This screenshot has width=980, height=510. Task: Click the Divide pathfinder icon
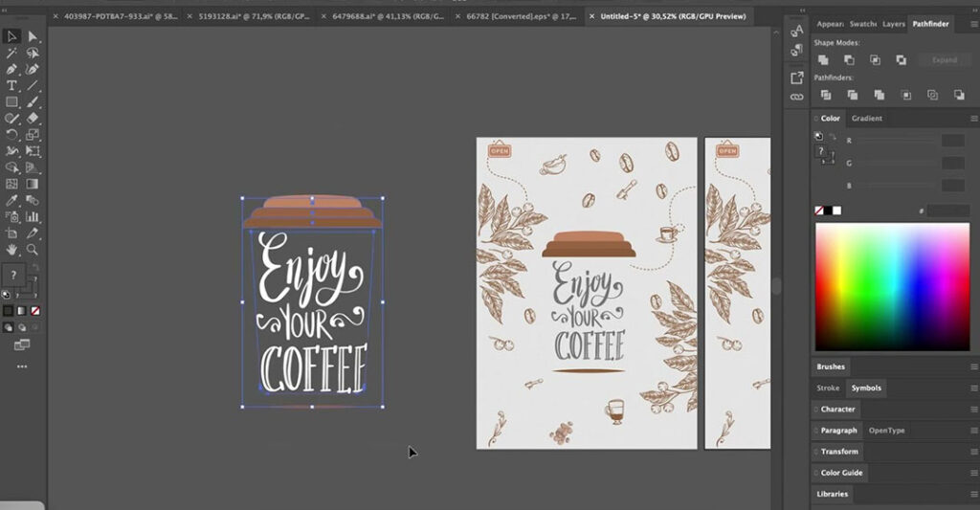click(826, 95)
